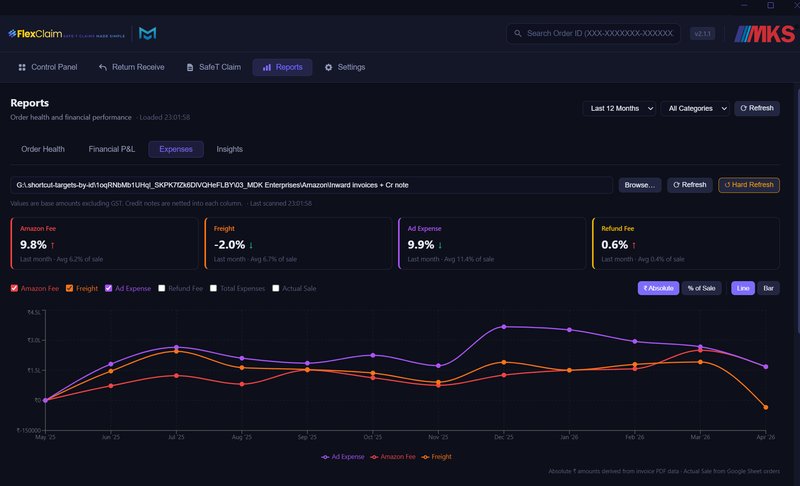Click the Reports page heading
Viewport: 800px width, 486px height.
[x=30, y=103]
